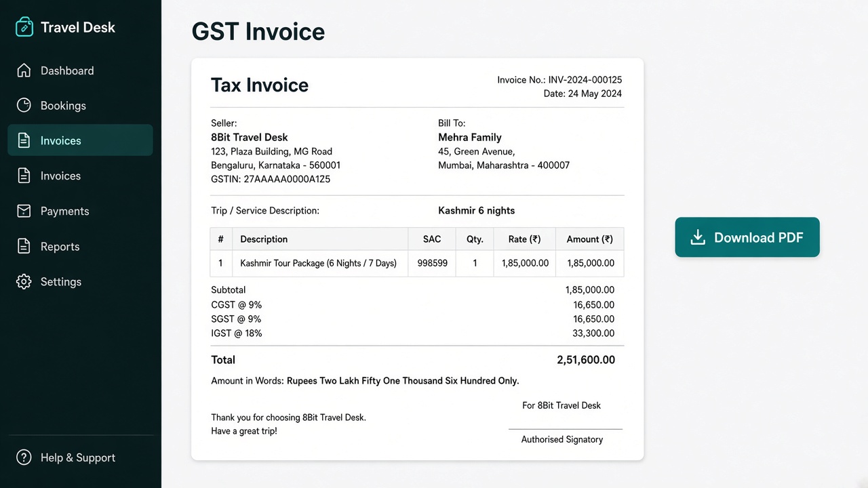Select invoice number "INV-2024-000125"
The width and height of the screenshot is (868, 488).
point(585,80)
